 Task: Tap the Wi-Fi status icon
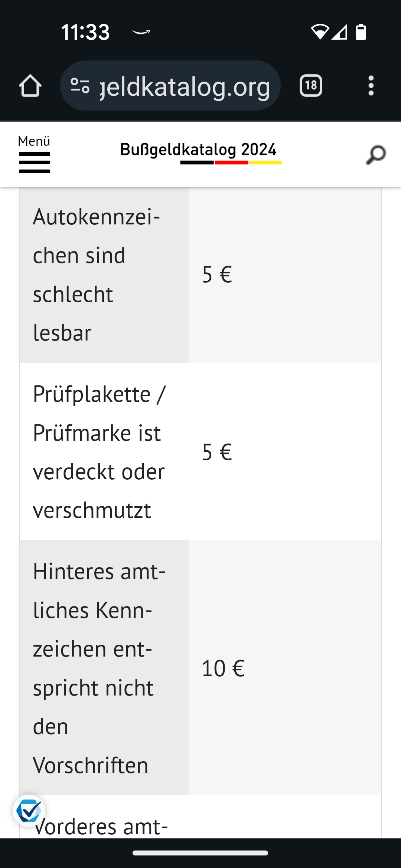pyautogui.click(x=320, y=32)
